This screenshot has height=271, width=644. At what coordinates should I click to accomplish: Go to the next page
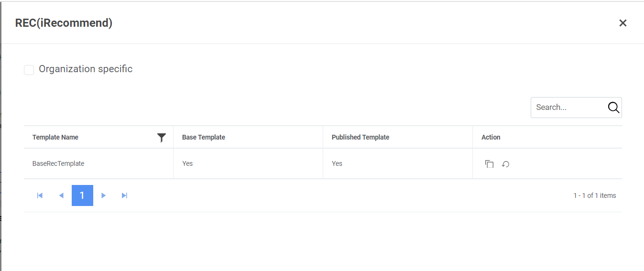click(103, 195)
